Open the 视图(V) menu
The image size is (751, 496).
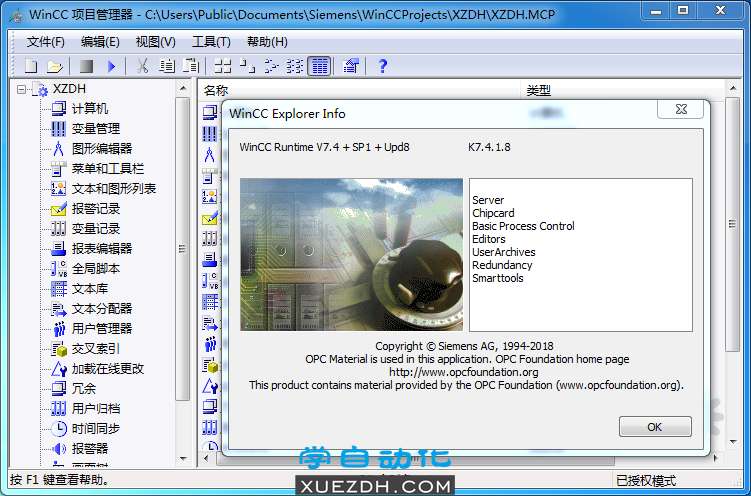coord(156,42)
